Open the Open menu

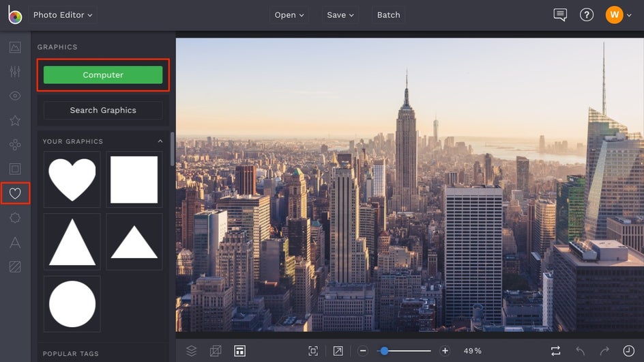tap(289, 15)
